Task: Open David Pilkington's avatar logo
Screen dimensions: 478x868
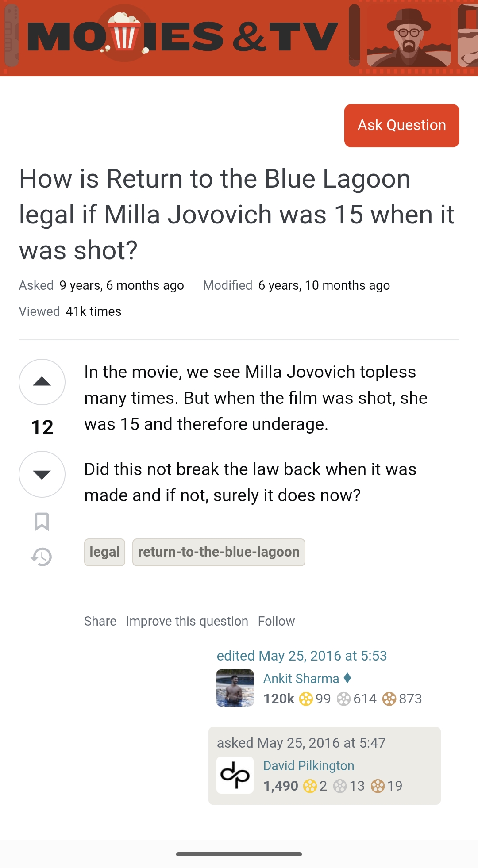Action: [235, 775]
